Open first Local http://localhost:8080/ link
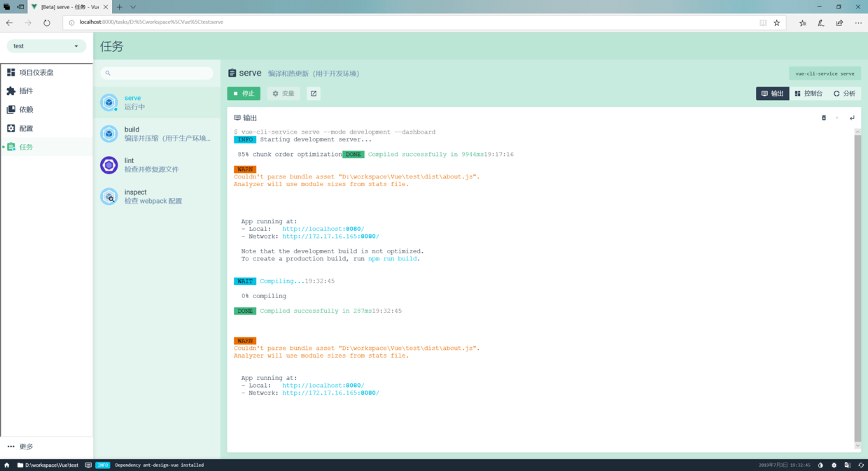The height and width of the screenshot is (471, 868). [323, 229]
